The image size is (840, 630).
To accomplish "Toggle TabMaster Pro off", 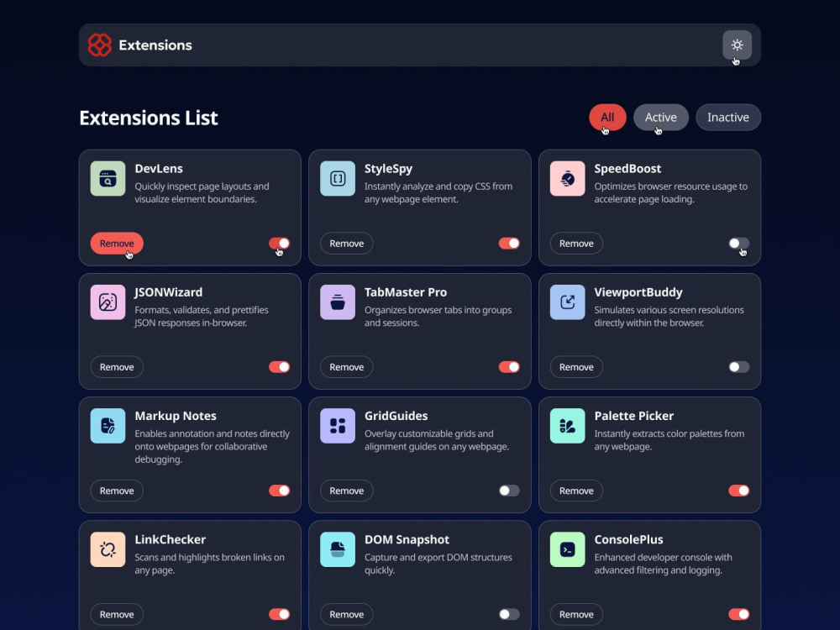I will [509, 367].
